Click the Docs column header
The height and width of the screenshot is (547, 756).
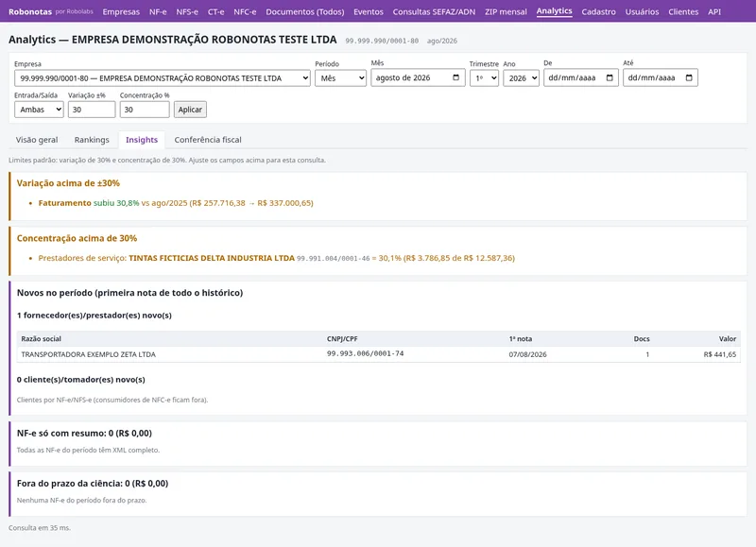coord(642,339)
